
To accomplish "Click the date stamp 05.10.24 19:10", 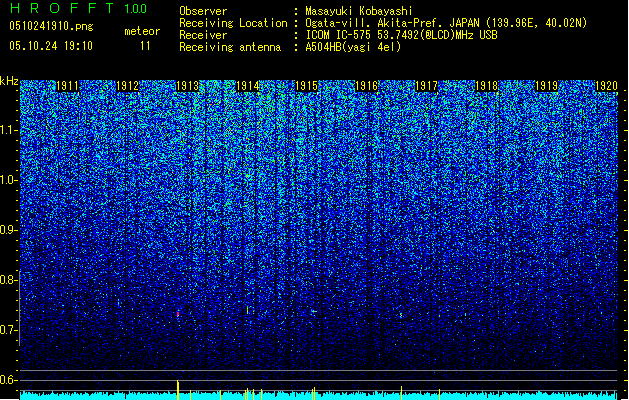I will [x=51, y=46].
